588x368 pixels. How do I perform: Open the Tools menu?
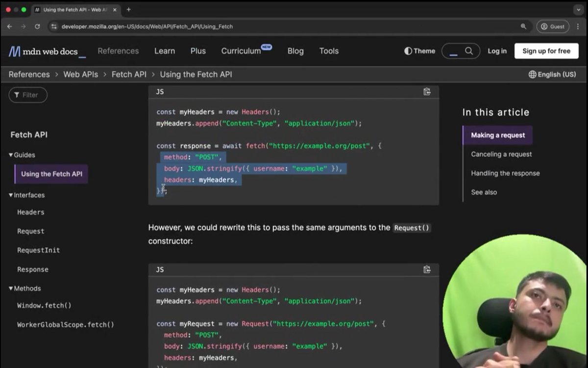click(x=329, y=51)
